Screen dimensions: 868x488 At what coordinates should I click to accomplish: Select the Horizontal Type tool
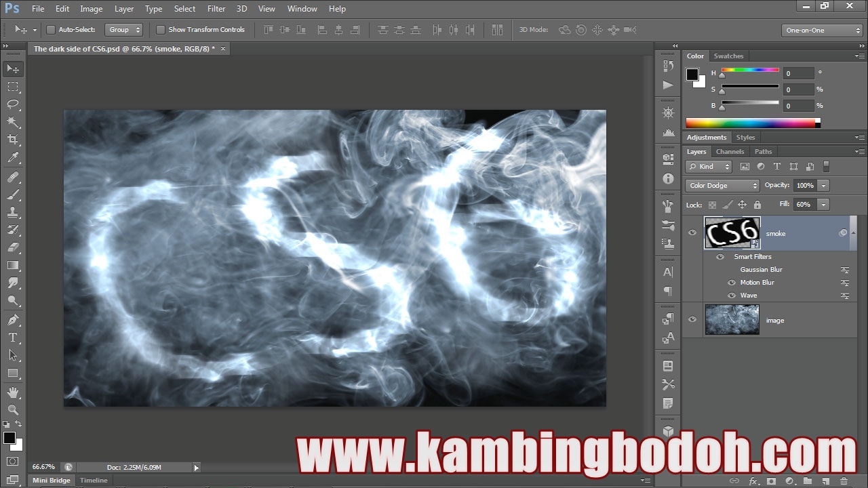[13, 338]
